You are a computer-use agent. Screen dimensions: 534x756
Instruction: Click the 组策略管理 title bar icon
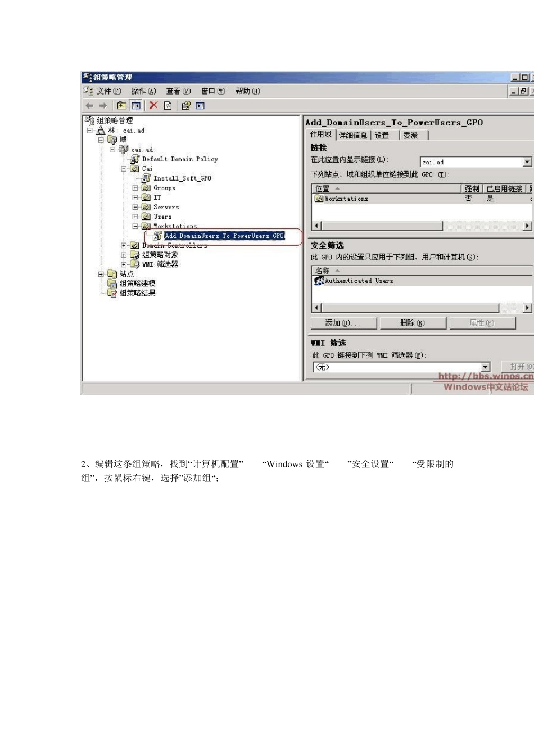click(87, 77)
